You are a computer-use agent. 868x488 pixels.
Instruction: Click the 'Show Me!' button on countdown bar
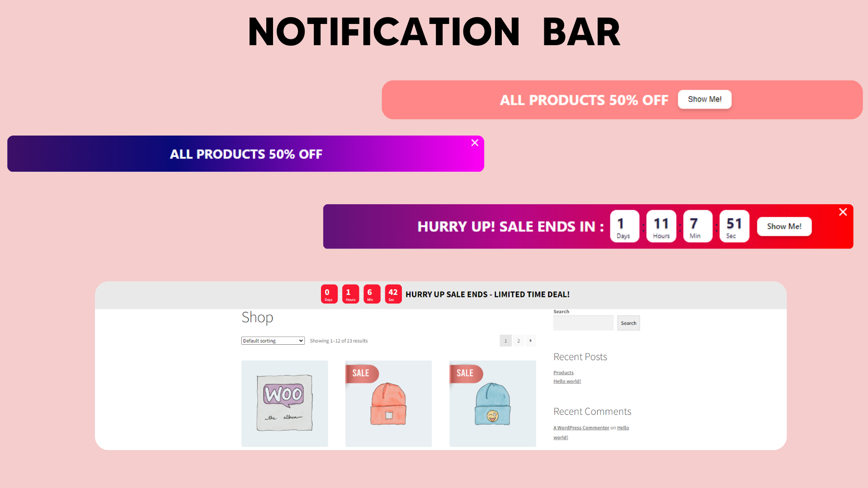(783, 226)
